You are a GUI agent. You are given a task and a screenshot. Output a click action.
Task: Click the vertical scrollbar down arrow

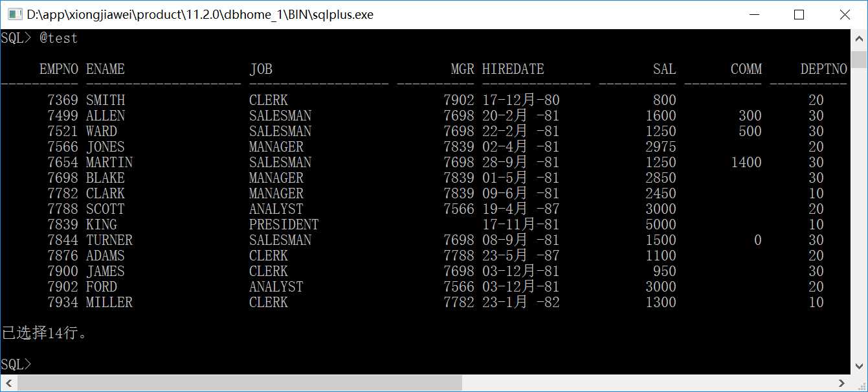click(859, 367)
